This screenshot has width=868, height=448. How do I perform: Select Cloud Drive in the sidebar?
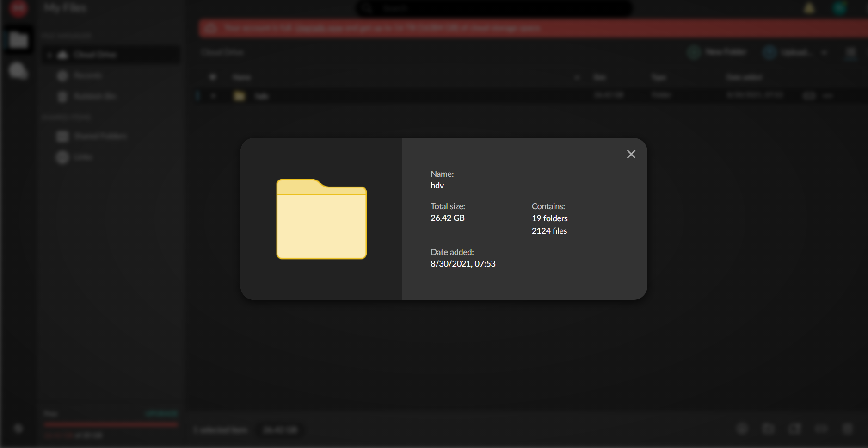click(x=111, y=55)
